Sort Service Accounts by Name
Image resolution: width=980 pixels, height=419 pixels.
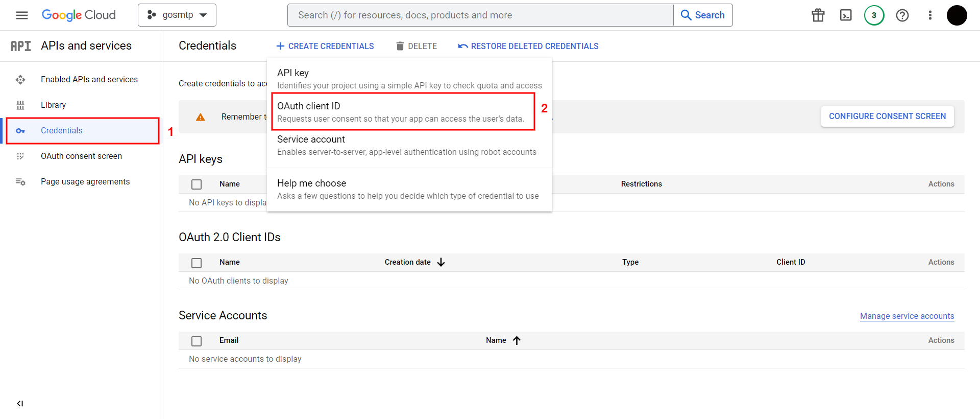click(496, 340)
